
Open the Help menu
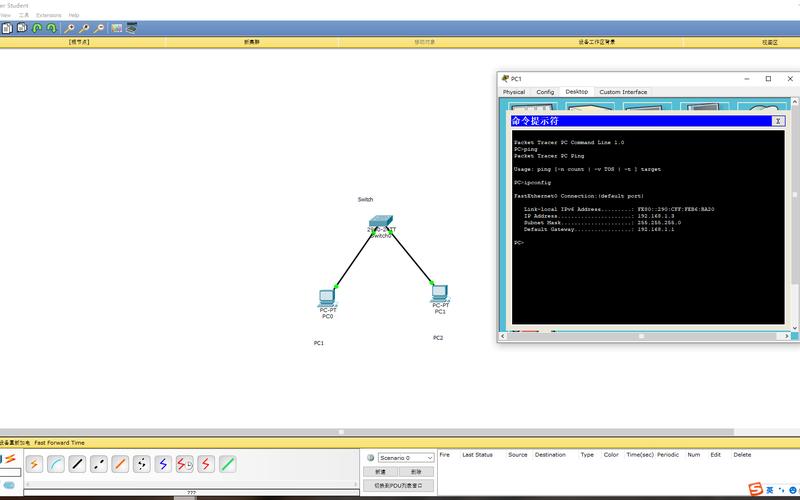pos(74,15)
